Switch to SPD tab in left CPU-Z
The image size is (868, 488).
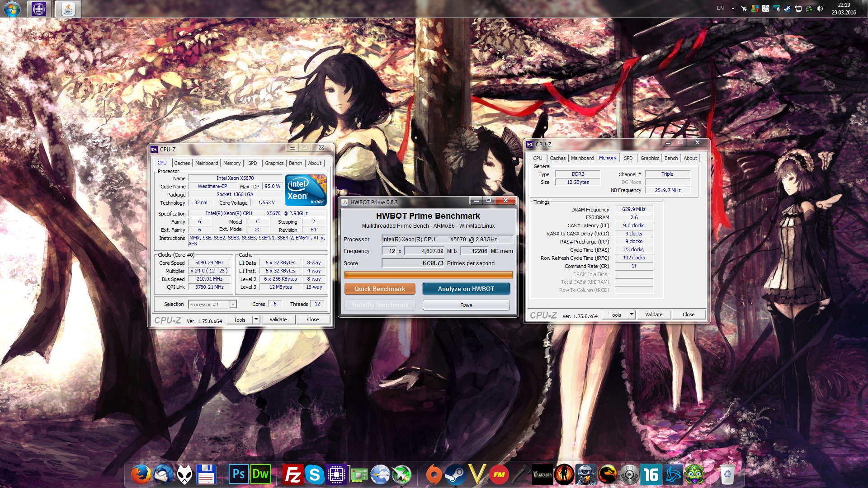click(253, 163)
